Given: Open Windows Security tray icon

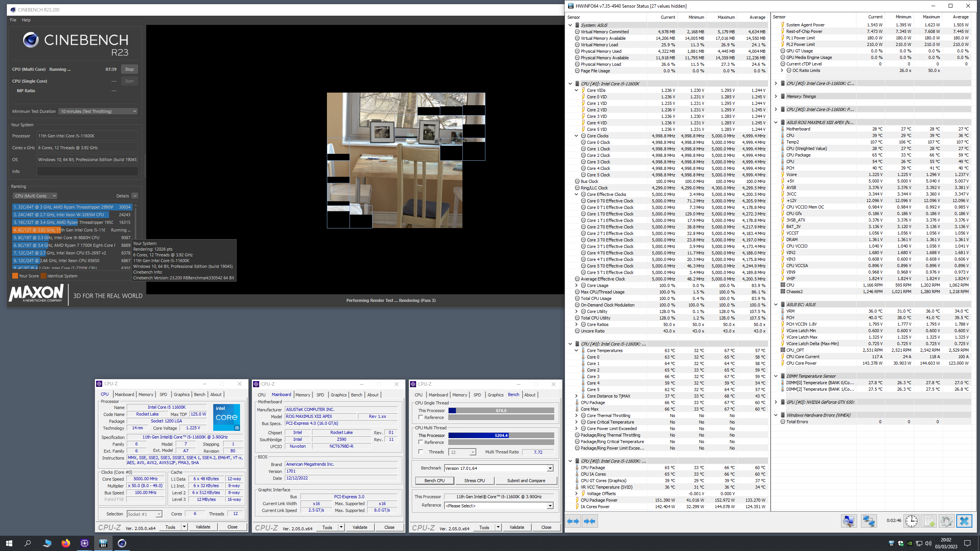Looking at the screenshot, I should 900,543.
